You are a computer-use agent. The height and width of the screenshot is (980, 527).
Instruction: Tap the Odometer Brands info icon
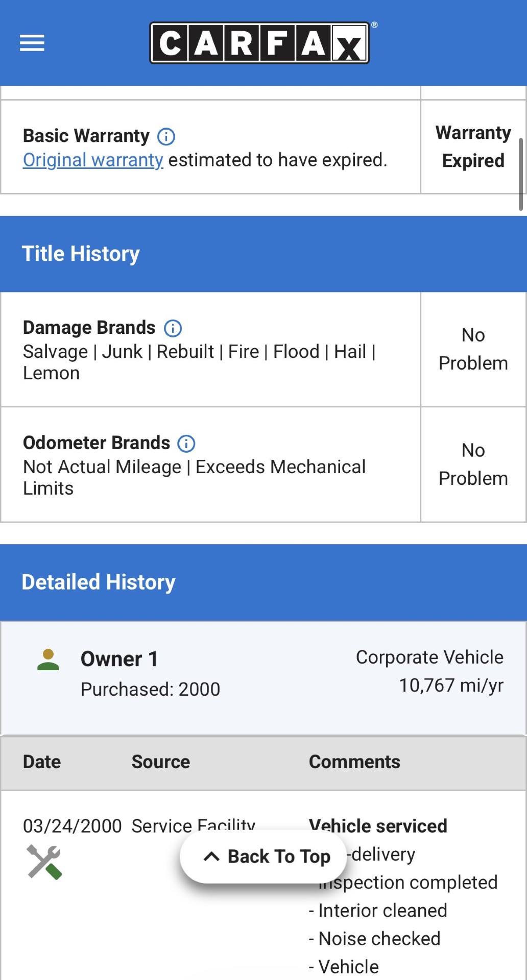(x=186, y=444)
